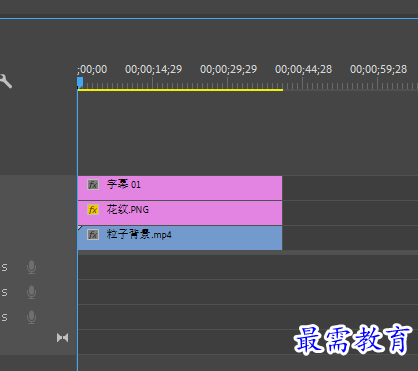Select the 粒子背景.mp4 clip
This screenshot has height=371, width=418.
click(180, 238)
